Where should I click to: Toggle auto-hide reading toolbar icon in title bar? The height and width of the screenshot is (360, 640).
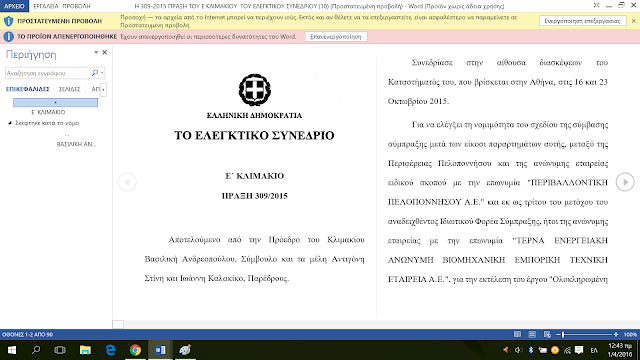[596, 6]
